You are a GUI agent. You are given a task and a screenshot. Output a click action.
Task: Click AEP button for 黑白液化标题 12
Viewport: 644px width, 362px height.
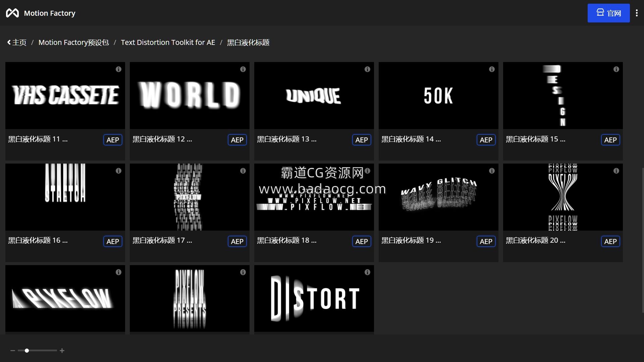[237, 140]
